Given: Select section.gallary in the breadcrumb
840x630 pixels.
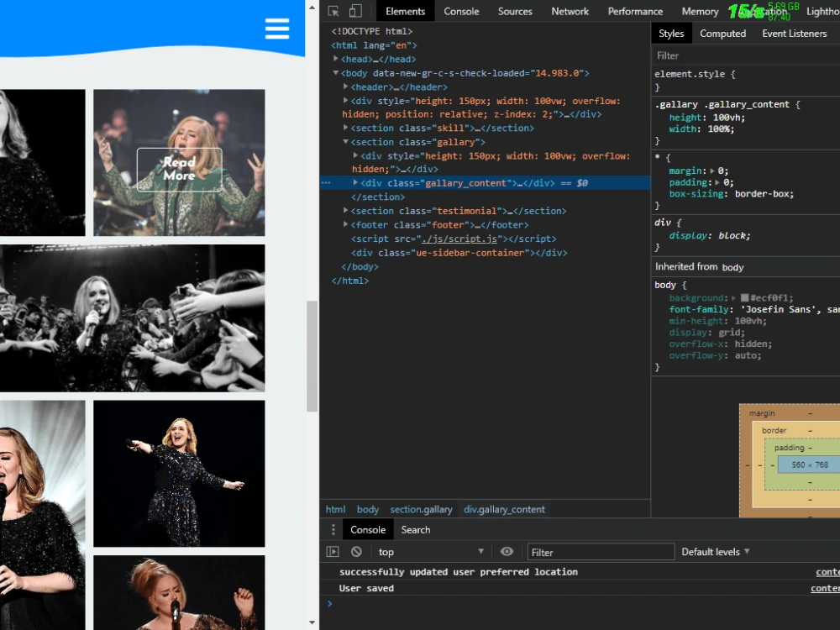Looking at the screenshot, I should pyautogui.click(x=421, y=510).
